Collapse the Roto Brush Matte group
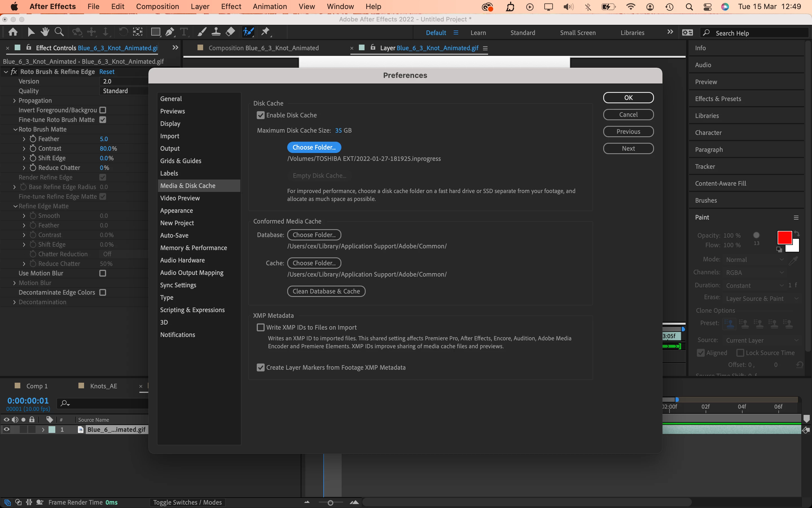812x508 pixels. point(15,129)
